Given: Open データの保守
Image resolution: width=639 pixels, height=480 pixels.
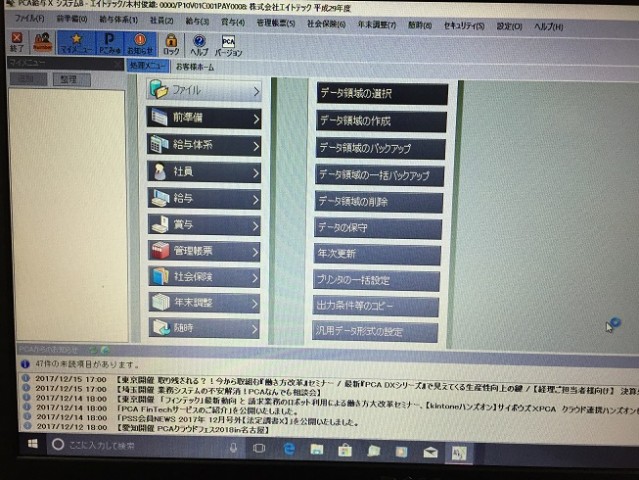Looking at the screenshot, I should (x=378, y=228).
